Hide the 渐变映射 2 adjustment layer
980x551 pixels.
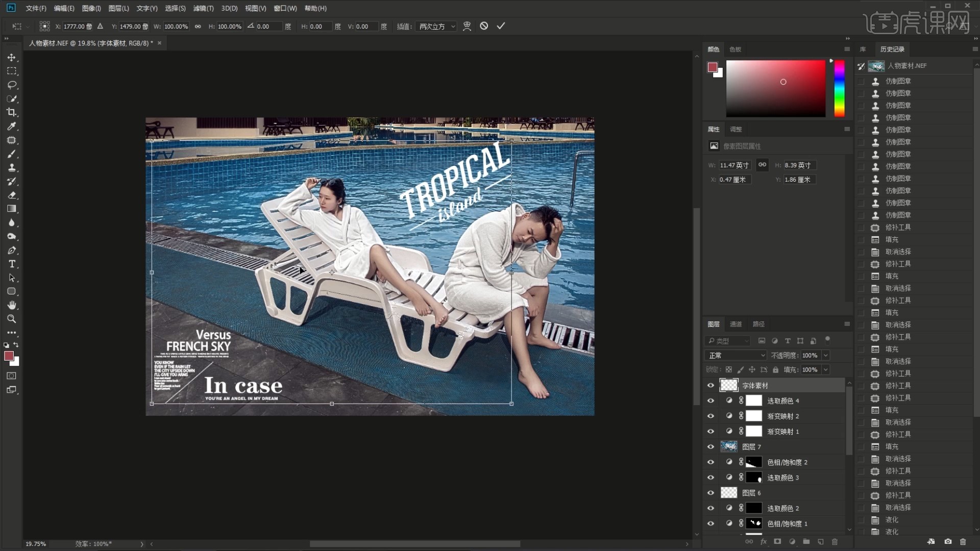[x=710, y=416]
